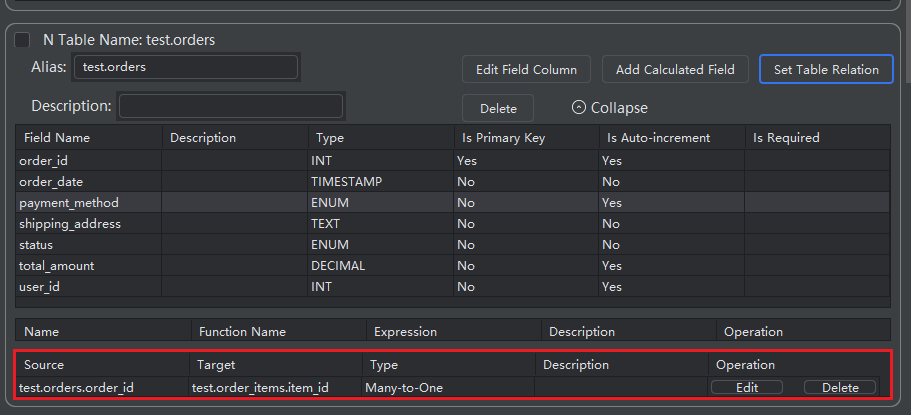Click the Collapse chevron icon
The width and height of the screenshot is (911, 415).
pos(578,108)
